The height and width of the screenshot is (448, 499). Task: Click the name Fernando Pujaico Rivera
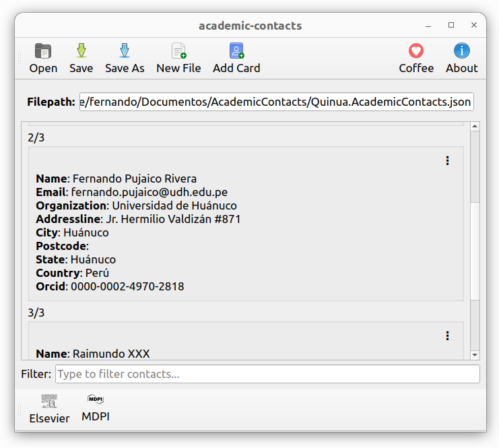tap(135, 179)
